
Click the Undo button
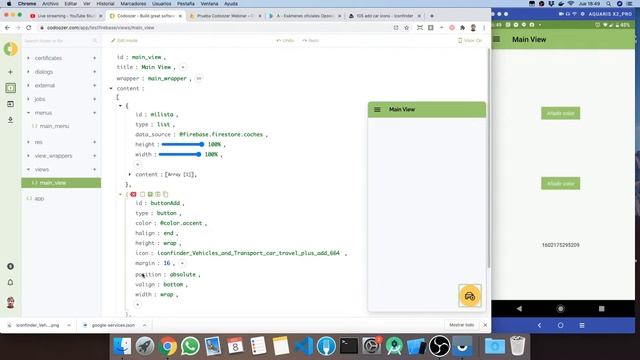tap(285, 40)
